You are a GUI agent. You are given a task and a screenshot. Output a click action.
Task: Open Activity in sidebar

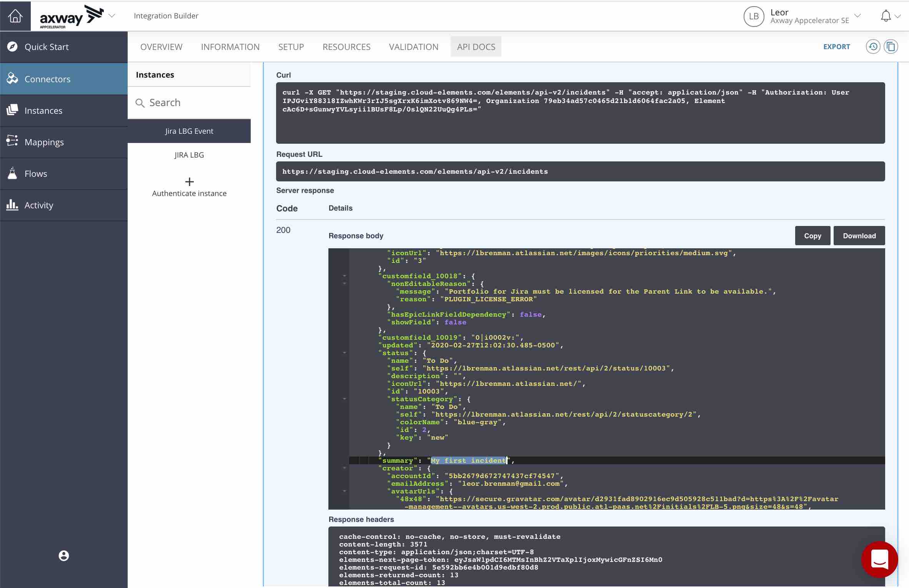[64, 205]
